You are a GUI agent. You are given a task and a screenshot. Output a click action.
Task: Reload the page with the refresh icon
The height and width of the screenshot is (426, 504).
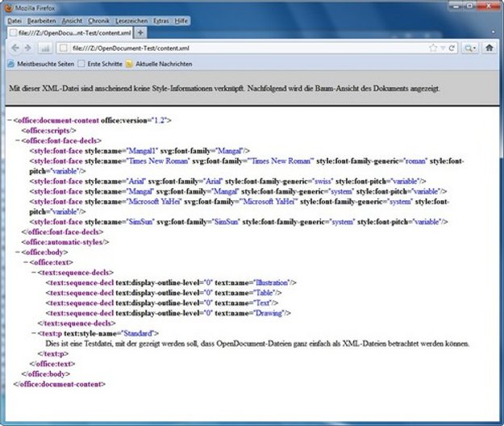[452, 48]
